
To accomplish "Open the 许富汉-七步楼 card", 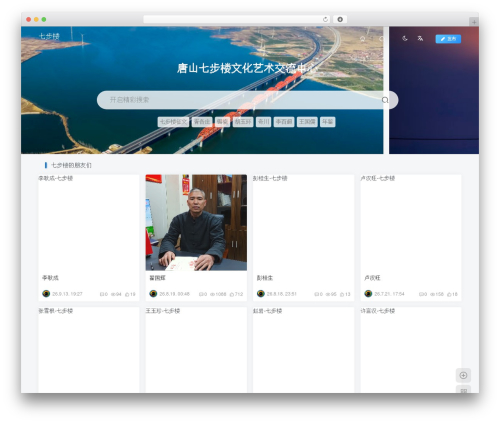I will 411,350.
